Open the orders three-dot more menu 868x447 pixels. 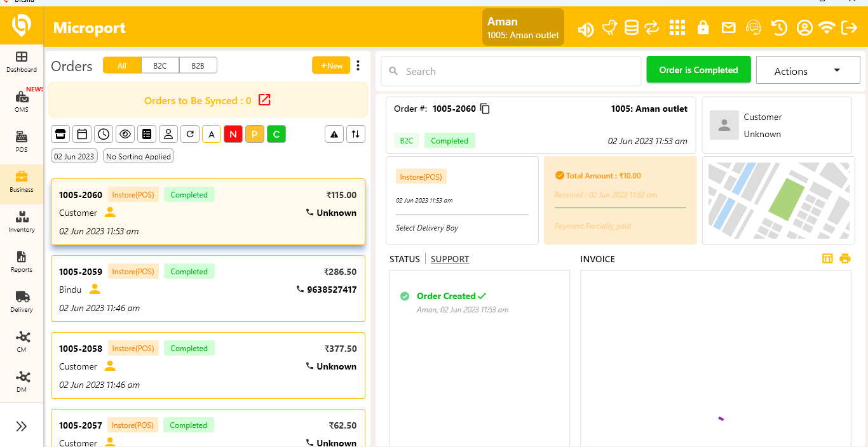tap(358, 65)
